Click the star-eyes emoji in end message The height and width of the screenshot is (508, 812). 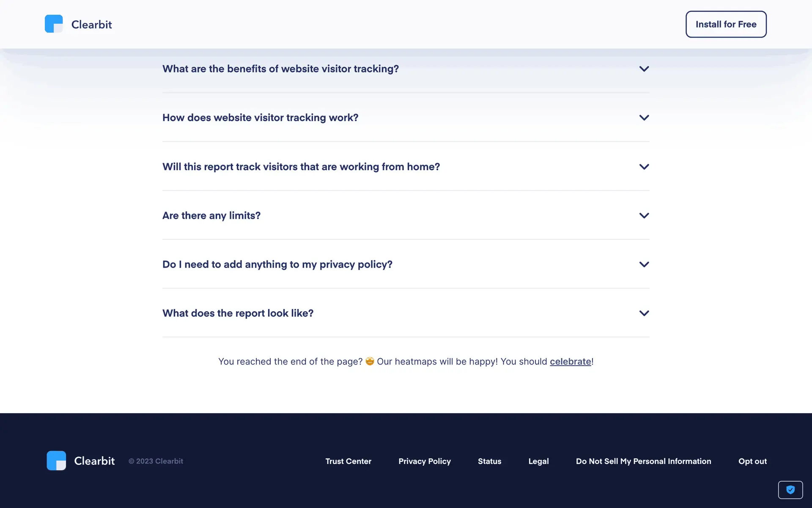coord(370,361)
